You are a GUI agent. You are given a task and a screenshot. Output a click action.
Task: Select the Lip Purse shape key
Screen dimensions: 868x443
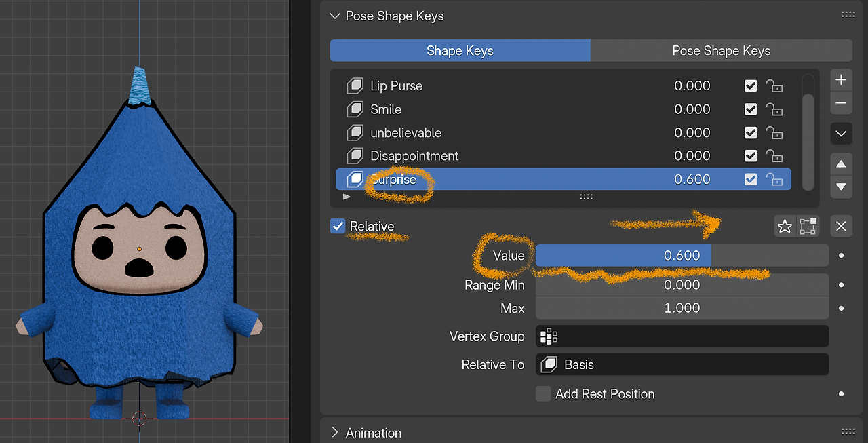click(396, 85)
